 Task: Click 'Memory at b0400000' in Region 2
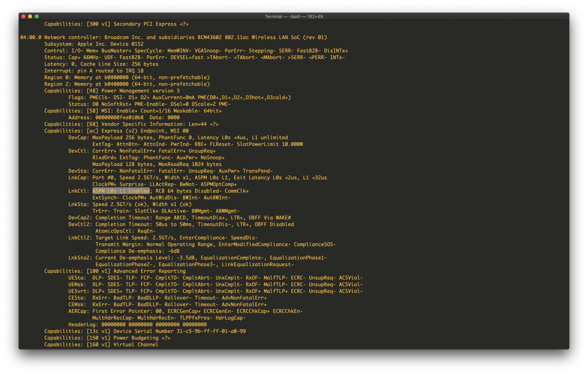(x=101, y=84)
